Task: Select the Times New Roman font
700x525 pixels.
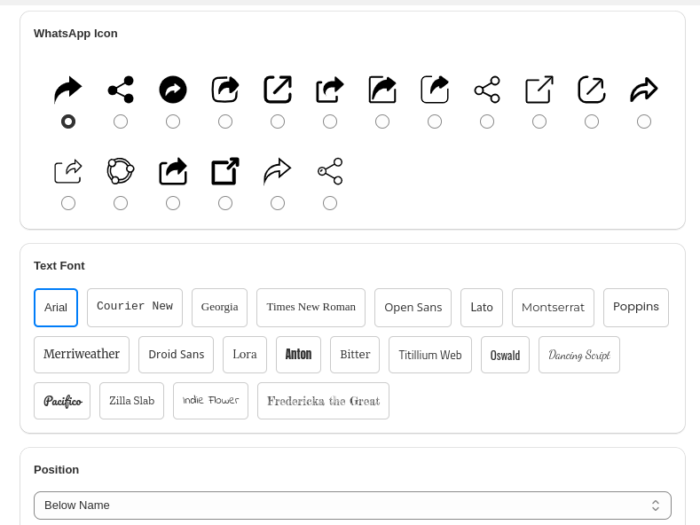Action: point(311,308)
